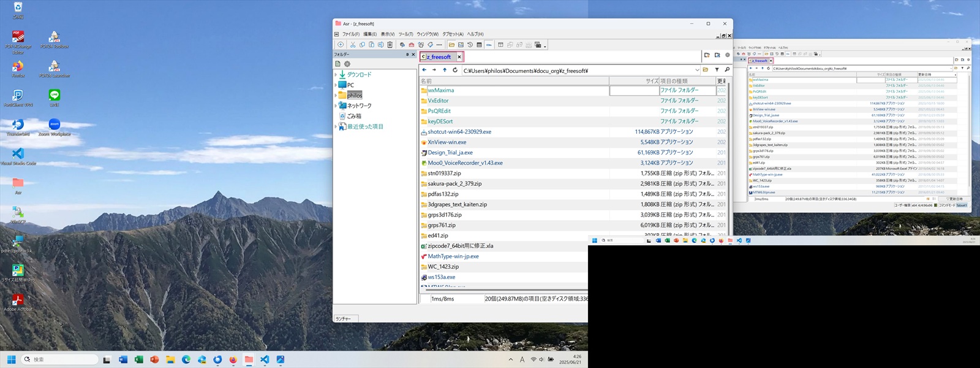Open the address bar path dropdown
The image size is (980, 368).
coord(697,70)
